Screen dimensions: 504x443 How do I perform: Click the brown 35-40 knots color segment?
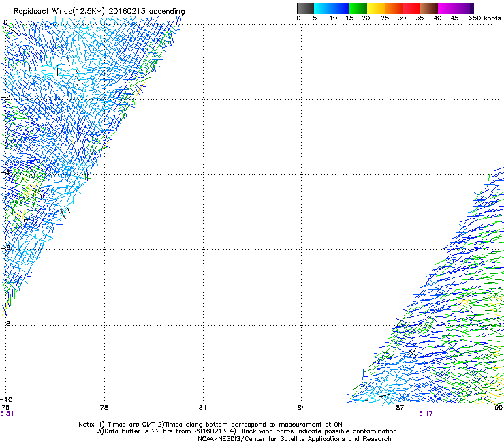(429, 8)
